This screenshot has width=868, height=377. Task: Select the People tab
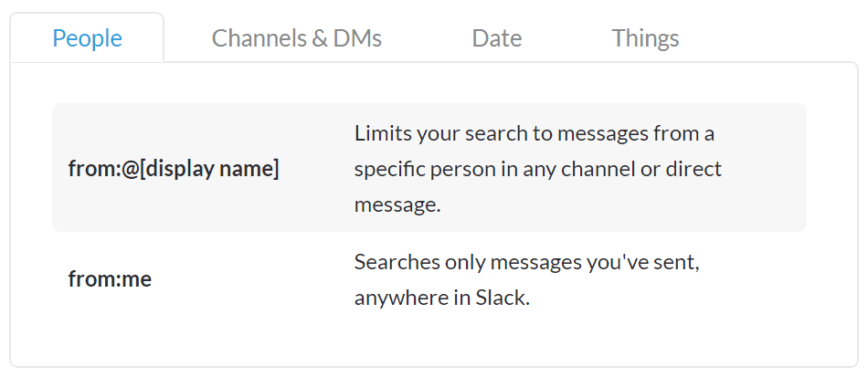87,38
